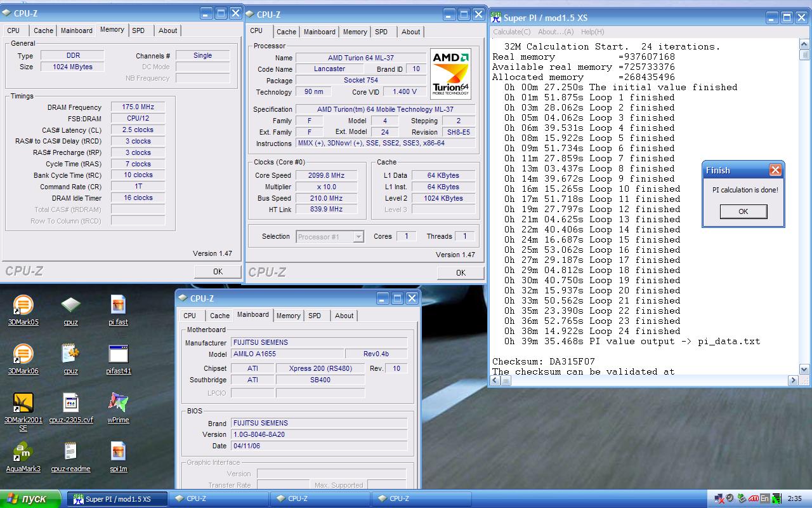Click OK in the CPU tab CPU-Z window
The width and height of the screenshot is (812, 508).
(461, 272)
